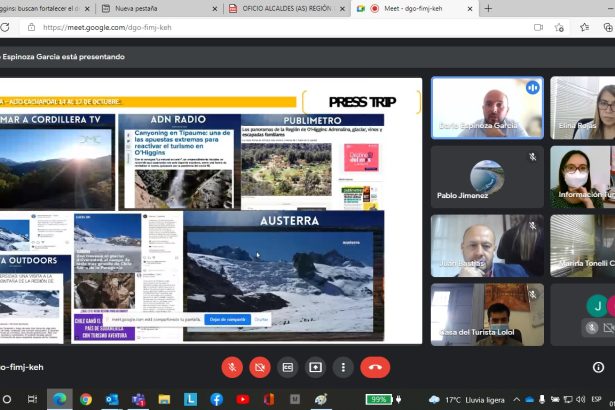
Task: Open File Explorer from taskbar
Action: pyautogui.click(x=164, y=399)
